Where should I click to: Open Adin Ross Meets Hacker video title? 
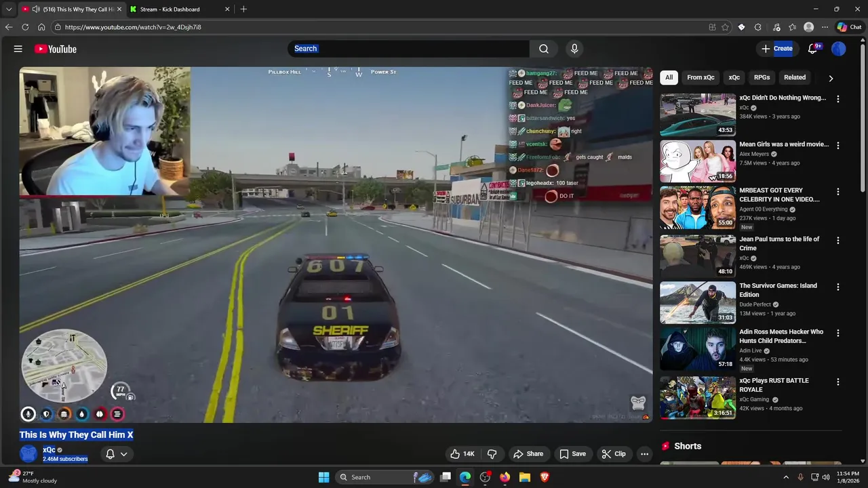click(x=781, y=336)
